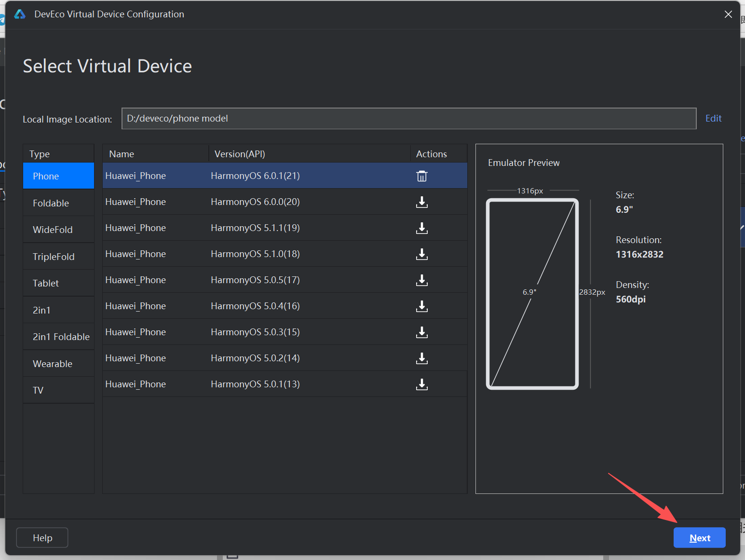Download the HarmonyOS 5.1.0(18) image
The height and width of the screenshot is (560, 745).
pos(422,254)
